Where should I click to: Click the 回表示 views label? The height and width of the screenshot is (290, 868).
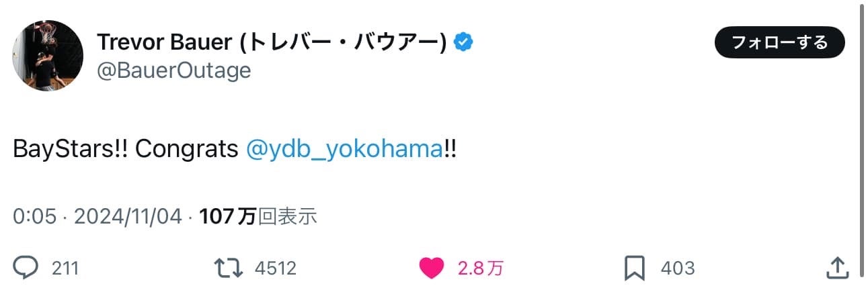287,216
